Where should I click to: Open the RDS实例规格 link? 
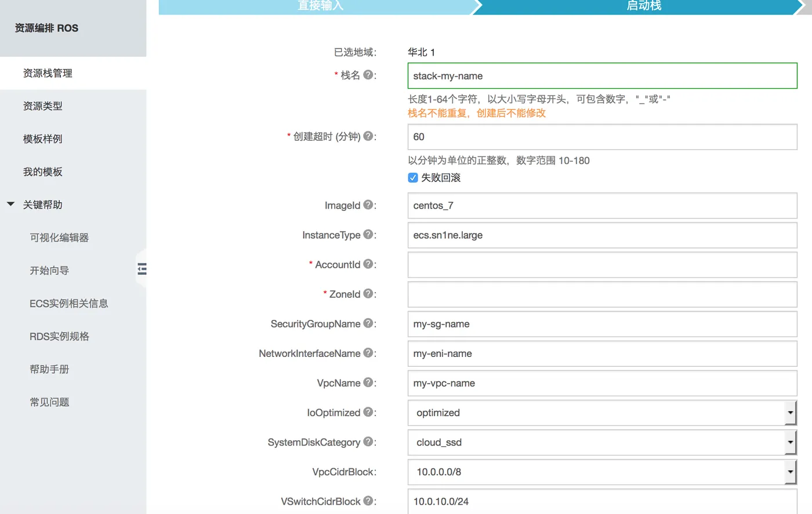click(59, 337)
